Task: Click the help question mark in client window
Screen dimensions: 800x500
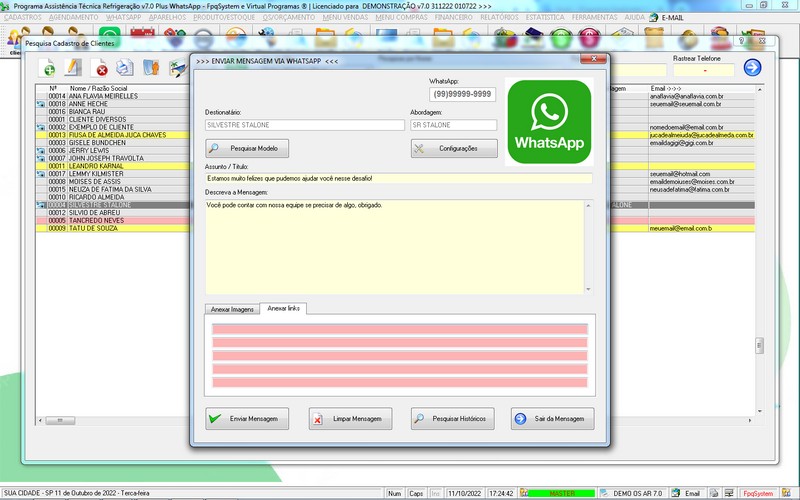Action: coord(741,41)
